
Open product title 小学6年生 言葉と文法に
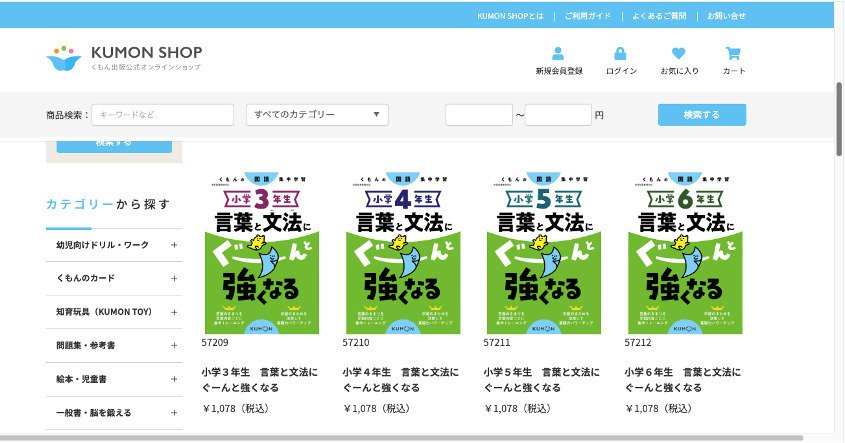click(x=683, y=380)
